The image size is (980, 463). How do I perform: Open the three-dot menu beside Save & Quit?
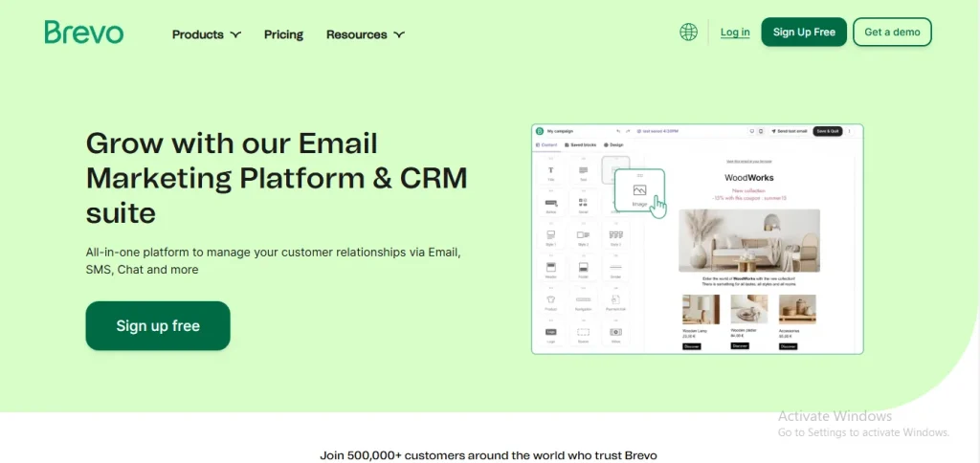(x=850, y=131)
